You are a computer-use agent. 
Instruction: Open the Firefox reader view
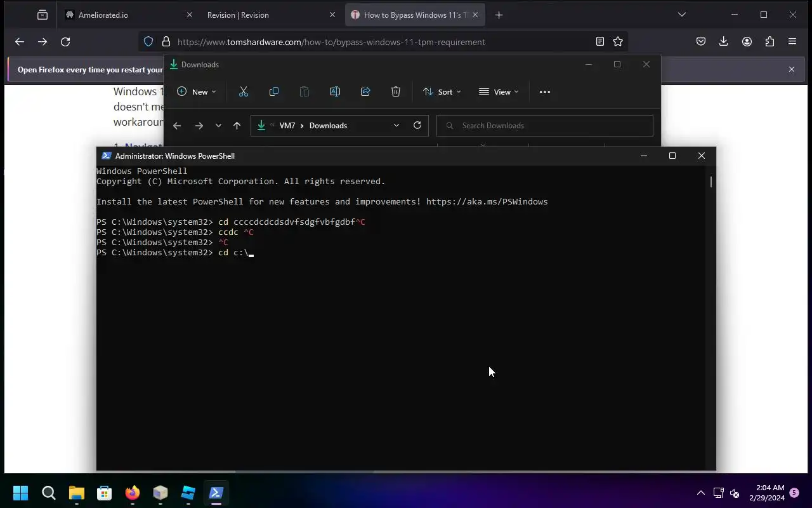coord(600,42)
